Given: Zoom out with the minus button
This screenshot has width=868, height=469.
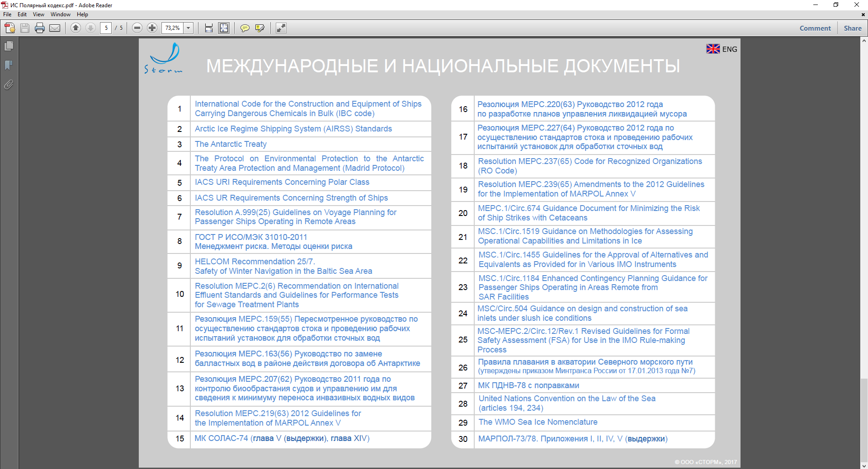Looking at the screenshot, I should (x=137, y=28).
